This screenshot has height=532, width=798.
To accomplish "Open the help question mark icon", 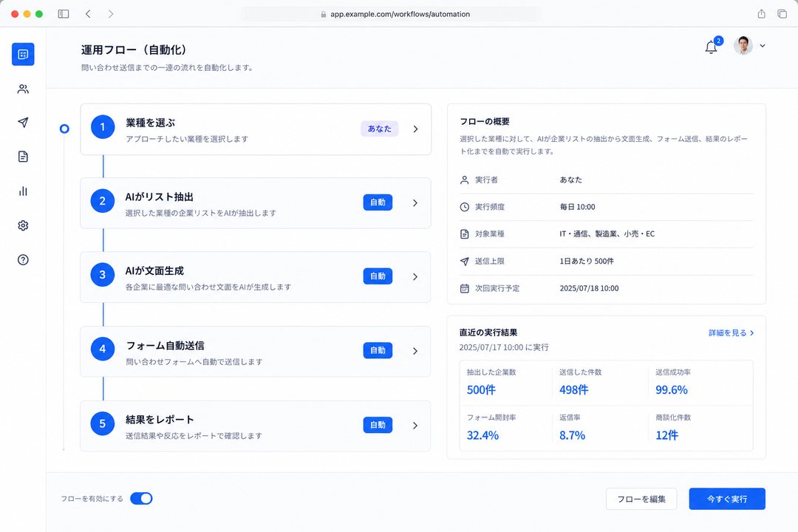I will tap(23, 259).
